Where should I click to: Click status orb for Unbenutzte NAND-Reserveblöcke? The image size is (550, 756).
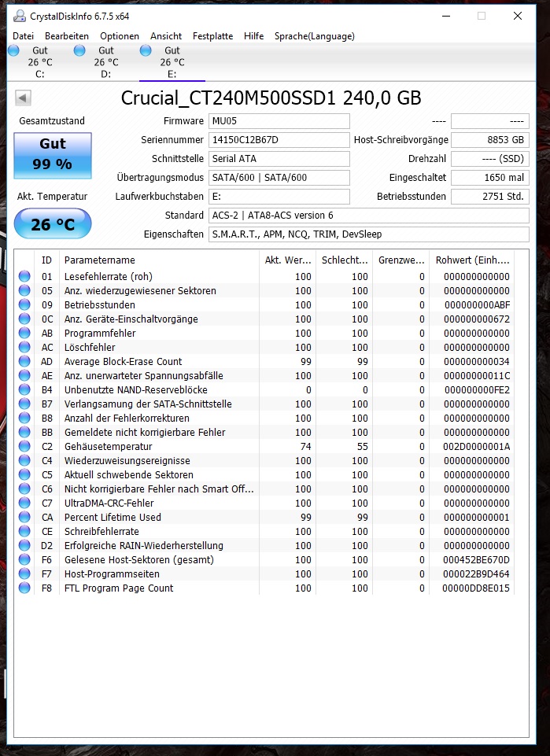point(24,389)
